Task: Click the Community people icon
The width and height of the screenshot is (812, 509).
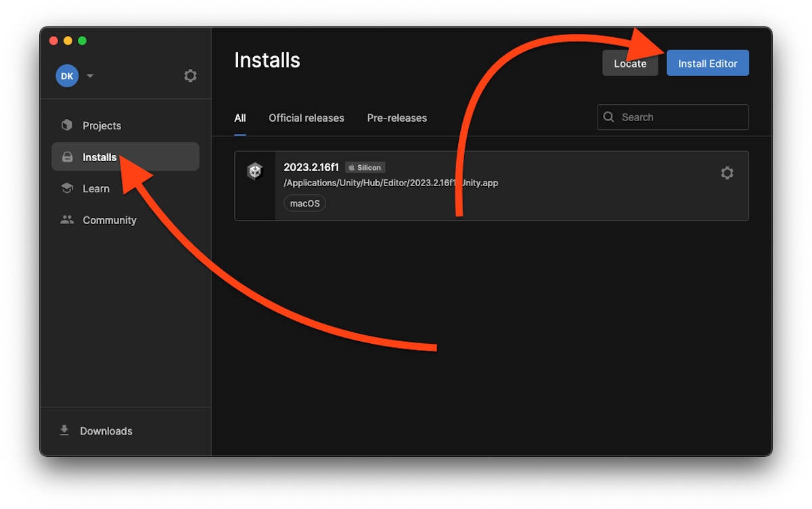Action: point(67,220)
